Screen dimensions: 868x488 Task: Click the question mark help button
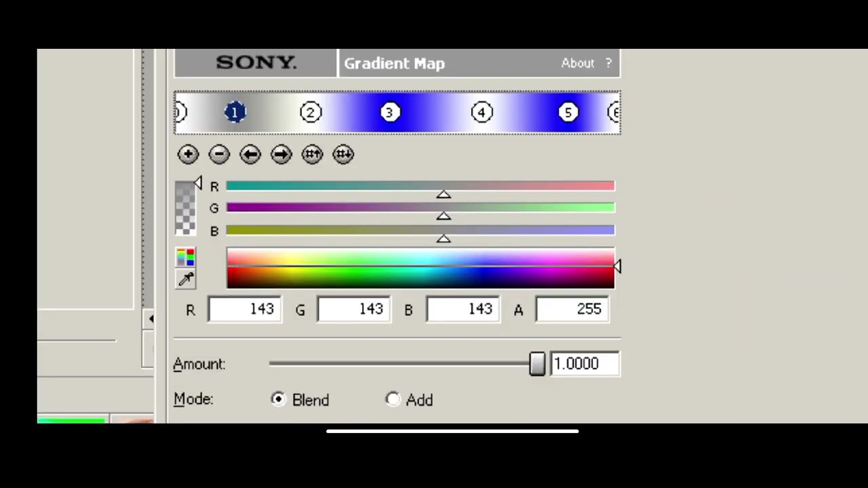pyautogui.click(x=608, y=63)
